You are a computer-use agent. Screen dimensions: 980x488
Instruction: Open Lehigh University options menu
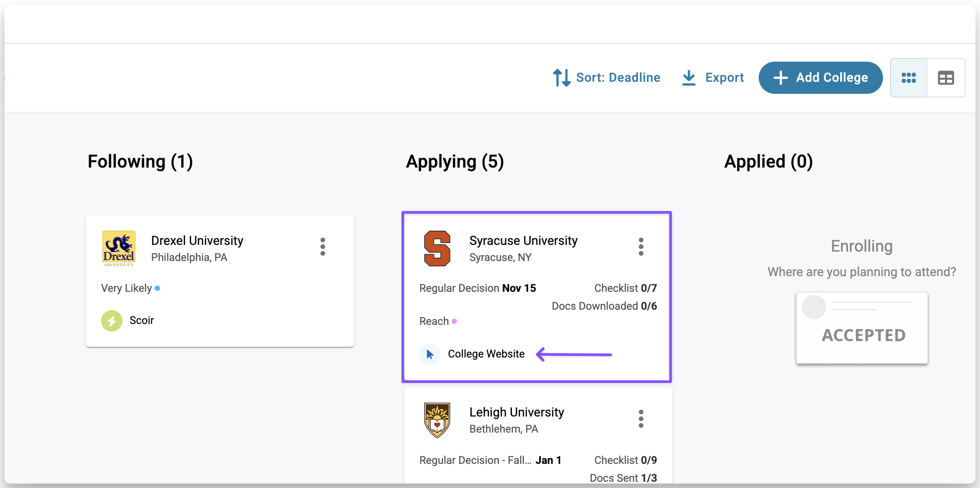[x=641, y=419]
